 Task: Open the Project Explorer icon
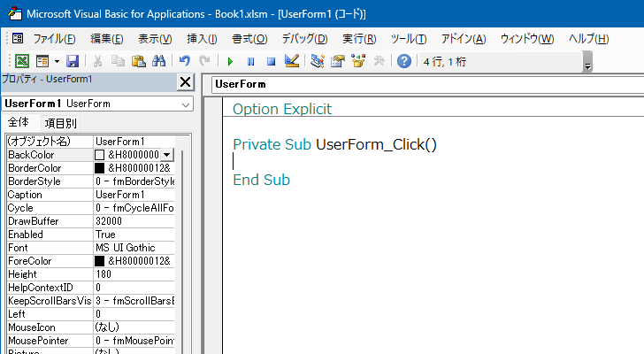tap(317, 62)
